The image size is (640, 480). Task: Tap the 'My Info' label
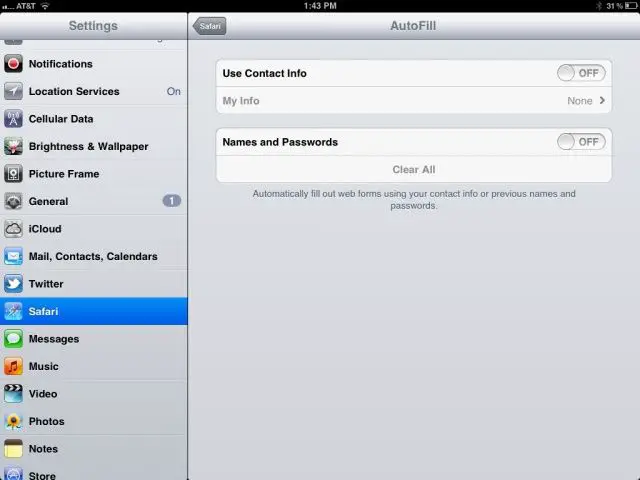(241, 100)
